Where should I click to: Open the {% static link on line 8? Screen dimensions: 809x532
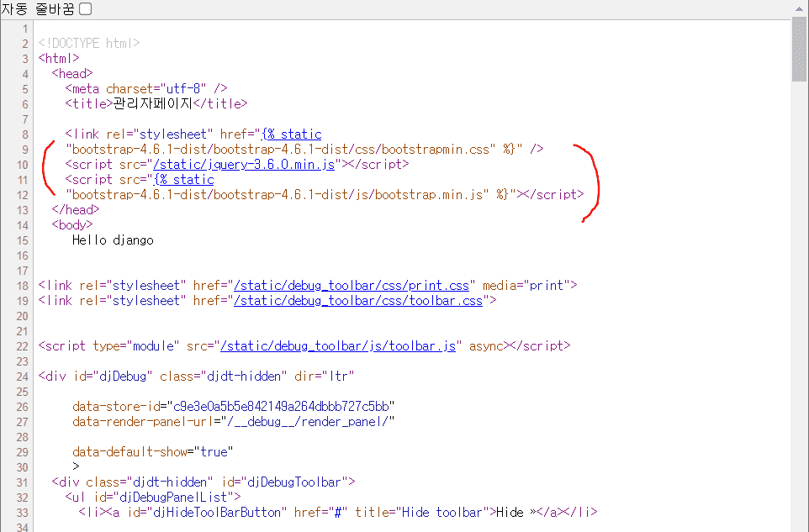pyautogui.click(x=292, y=134)
